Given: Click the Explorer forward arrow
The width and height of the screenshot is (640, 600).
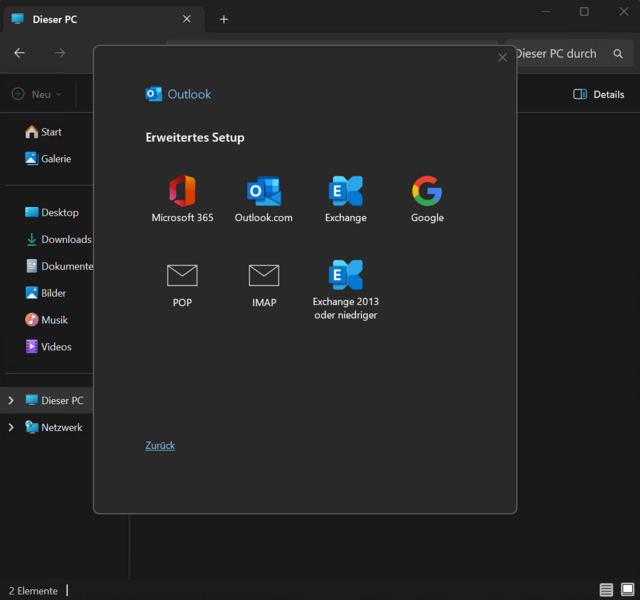Looking at the screenshot, I should pos(60,53).
